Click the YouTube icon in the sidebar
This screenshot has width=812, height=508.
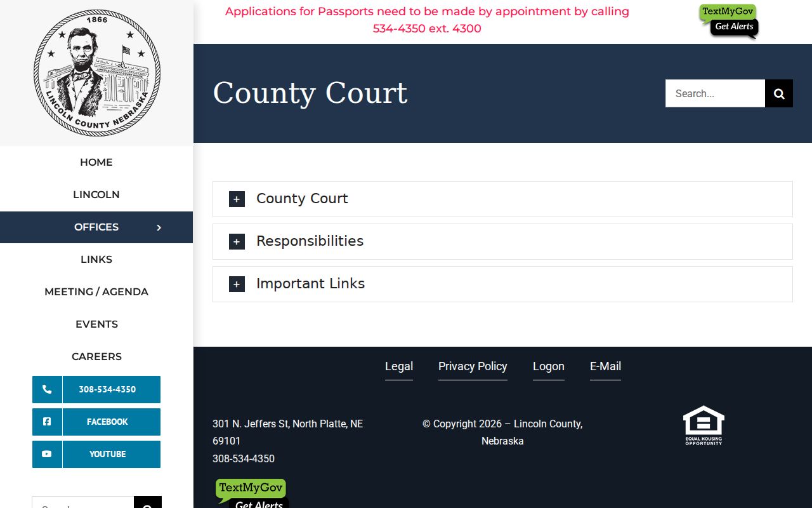tap(47, 454)
